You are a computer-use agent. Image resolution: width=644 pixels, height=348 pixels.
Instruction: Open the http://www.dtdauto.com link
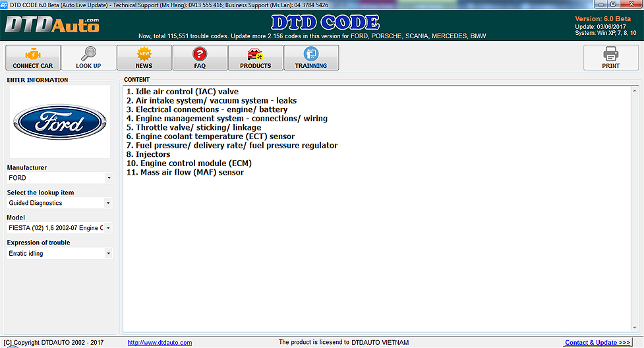pos(160,343)
